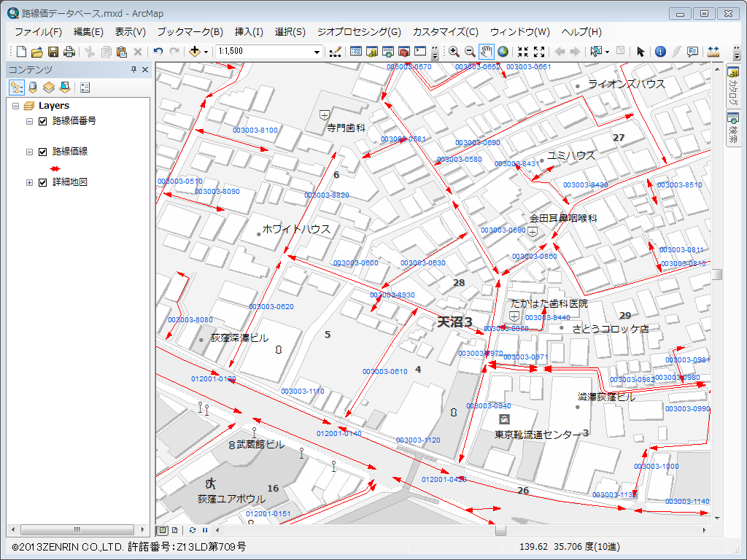The width and height of the screenshot is (747, 560).
Task: Collapse the Layers data frame
Action: coord(16,106)
